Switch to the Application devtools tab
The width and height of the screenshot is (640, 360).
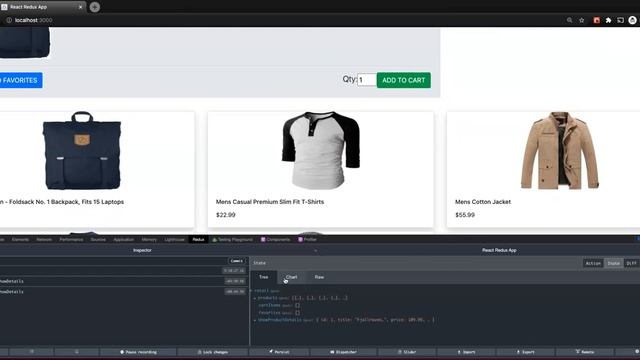click(124, 240)
